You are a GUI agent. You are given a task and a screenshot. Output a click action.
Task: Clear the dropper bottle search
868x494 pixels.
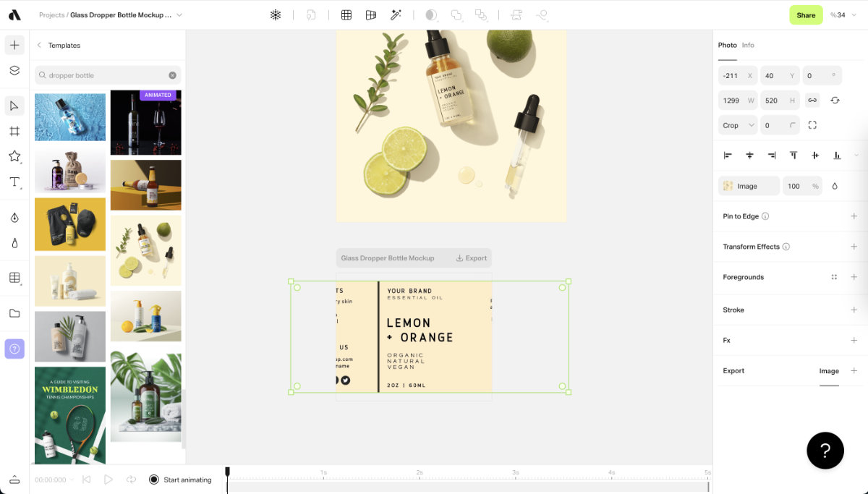point(173,75)
